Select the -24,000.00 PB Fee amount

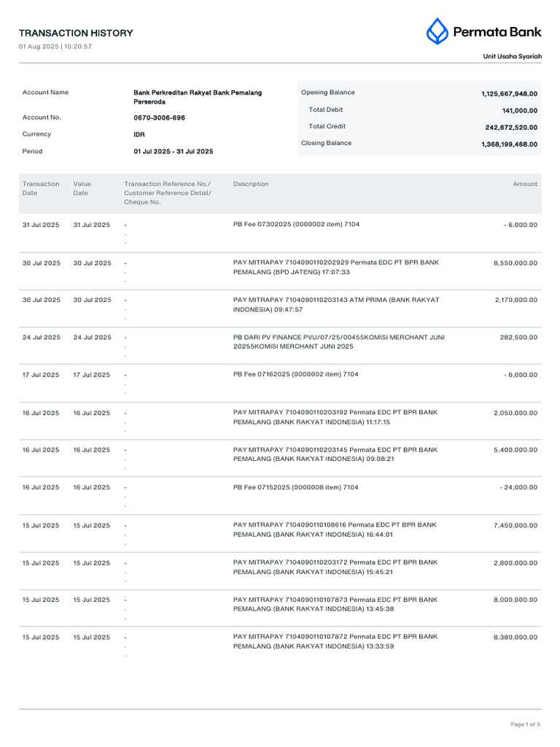click(518, 487)
